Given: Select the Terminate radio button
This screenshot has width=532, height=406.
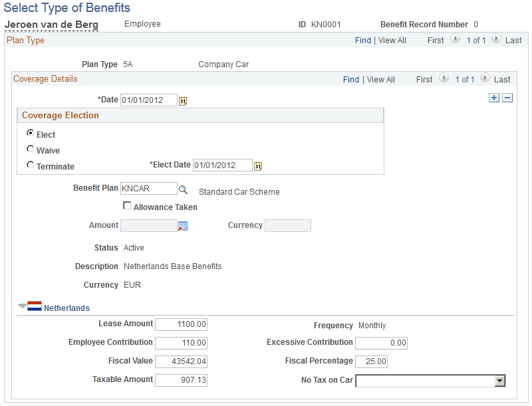Looking at the screenshot, I should tap(30, 164).
